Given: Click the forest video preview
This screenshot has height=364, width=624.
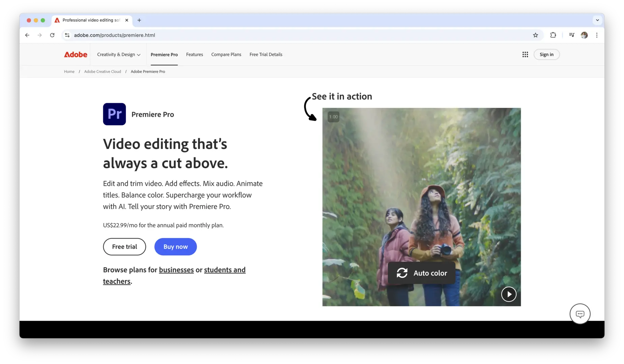Looking at the screenshot, I should click(x=422, y=207).
